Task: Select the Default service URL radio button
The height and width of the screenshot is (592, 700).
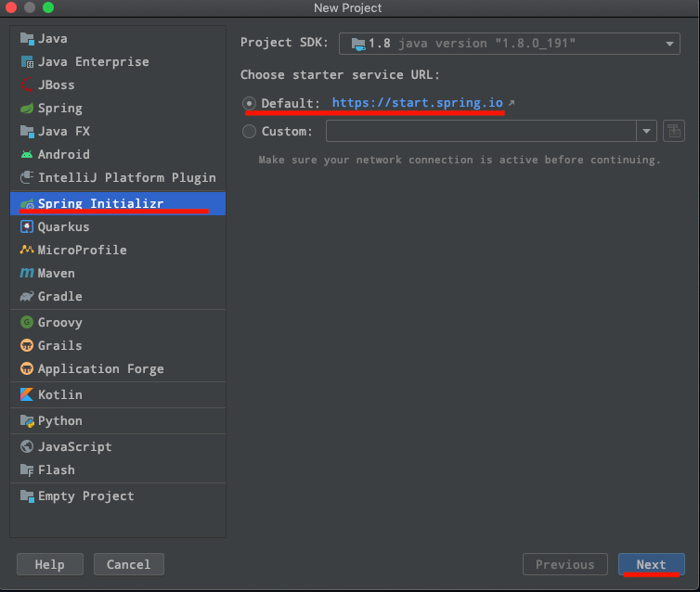Action: (249, 104)
